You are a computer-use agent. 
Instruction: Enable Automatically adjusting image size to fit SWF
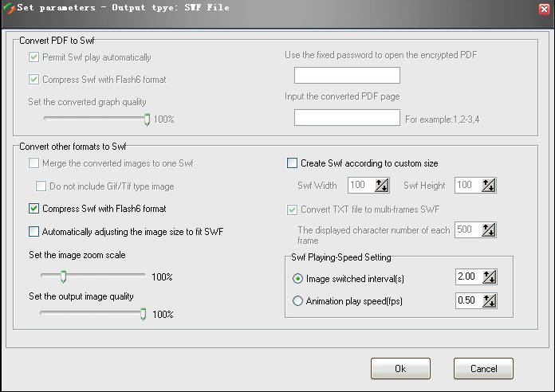pyautogui.click(x=33, y=232)
